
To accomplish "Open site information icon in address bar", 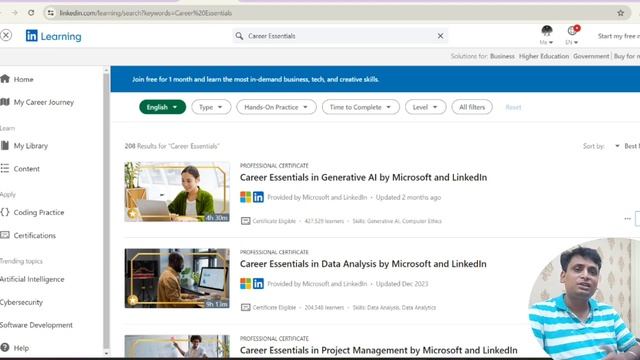I will click(51, 13).
